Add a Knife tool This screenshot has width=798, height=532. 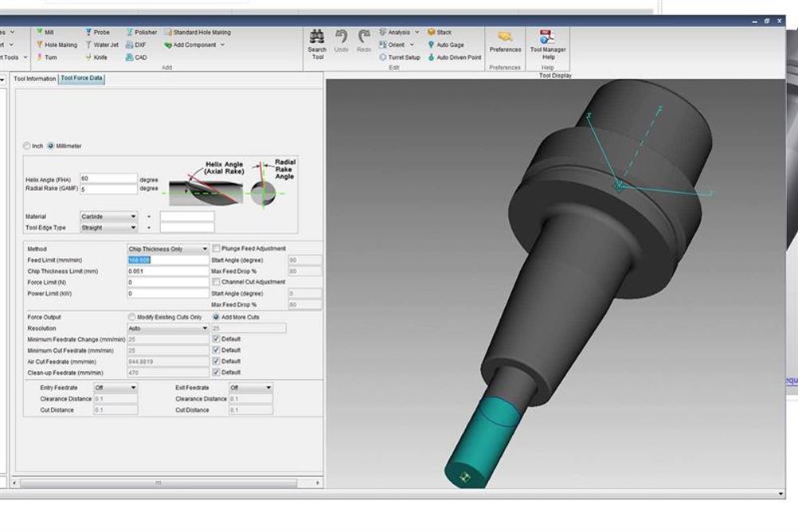click(x=96, y=57)
